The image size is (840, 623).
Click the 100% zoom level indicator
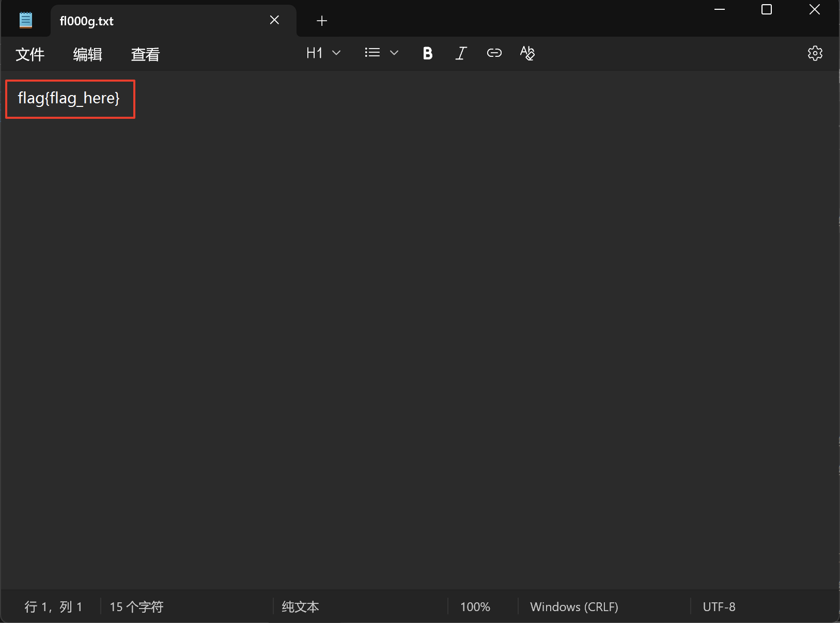coord(475,606)
